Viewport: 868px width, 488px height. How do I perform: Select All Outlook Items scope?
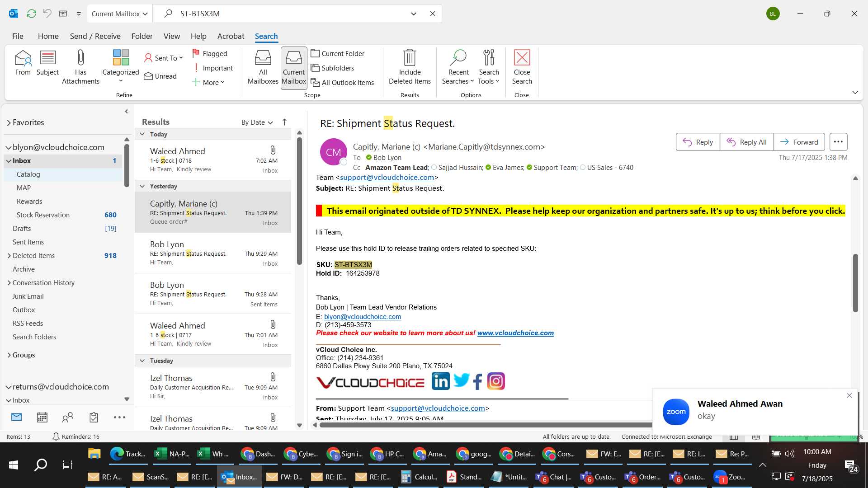[x=342, y=82]
